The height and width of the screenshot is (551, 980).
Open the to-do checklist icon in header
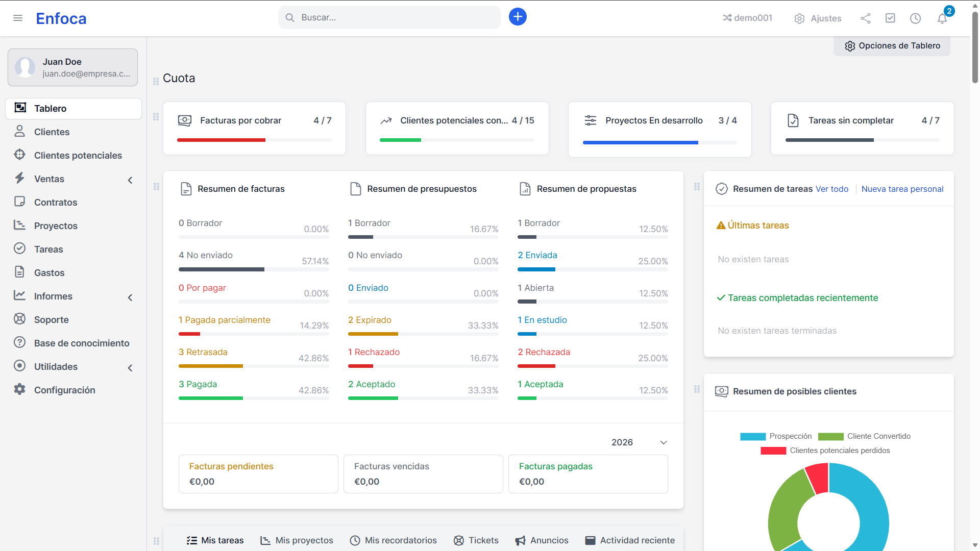pyautogui.click(x=890, y=18)
